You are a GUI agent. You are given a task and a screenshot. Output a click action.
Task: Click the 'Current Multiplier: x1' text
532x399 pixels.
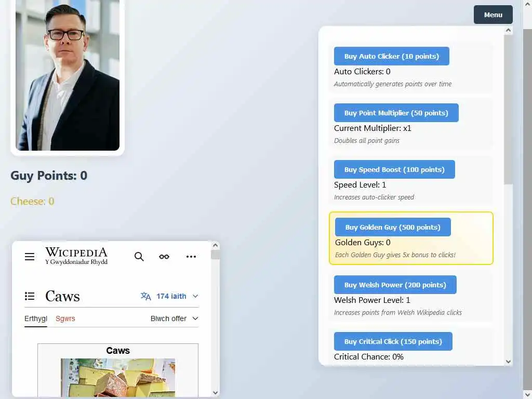[x=373, y=128]
